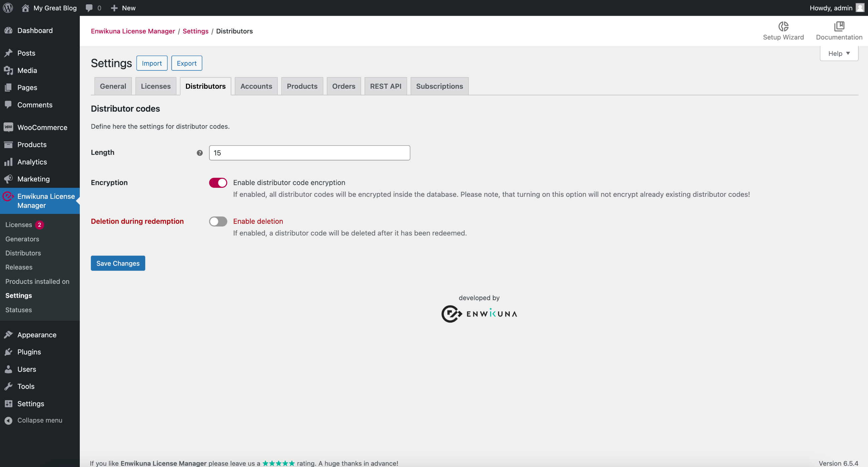This screenshot has width=868, height=467.
Task: Open the Statuses submenu item
Action: [x=19, y=310]
